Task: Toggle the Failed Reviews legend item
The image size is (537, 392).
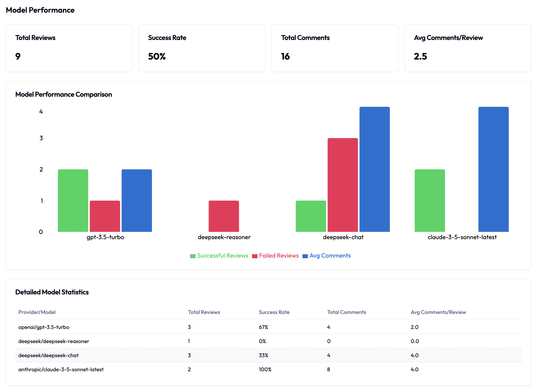Action: click(275, 256)
